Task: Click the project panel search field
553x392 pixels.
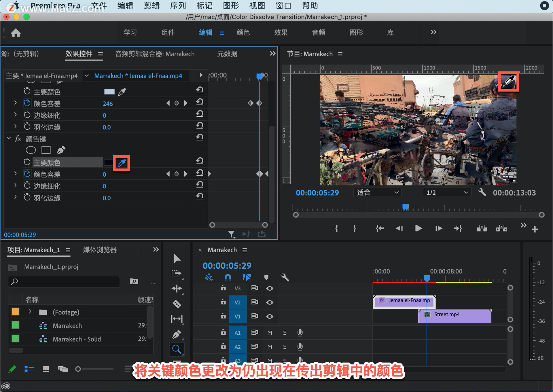Action: tap(64, 281)
